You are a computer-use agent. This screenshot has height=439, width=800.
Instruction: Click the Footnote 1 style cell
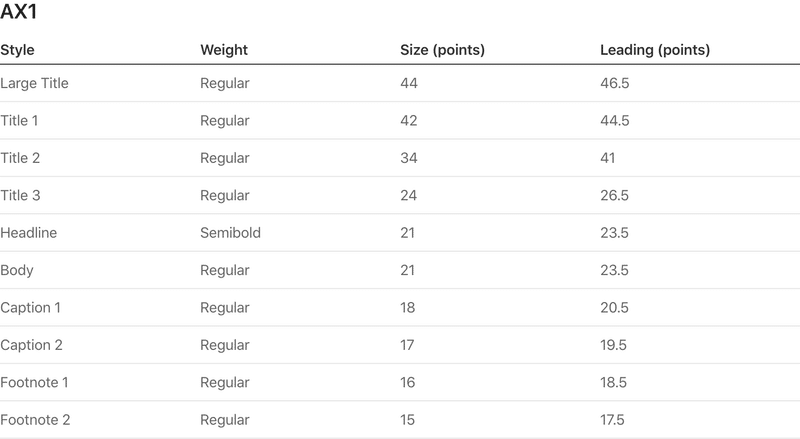34,382
